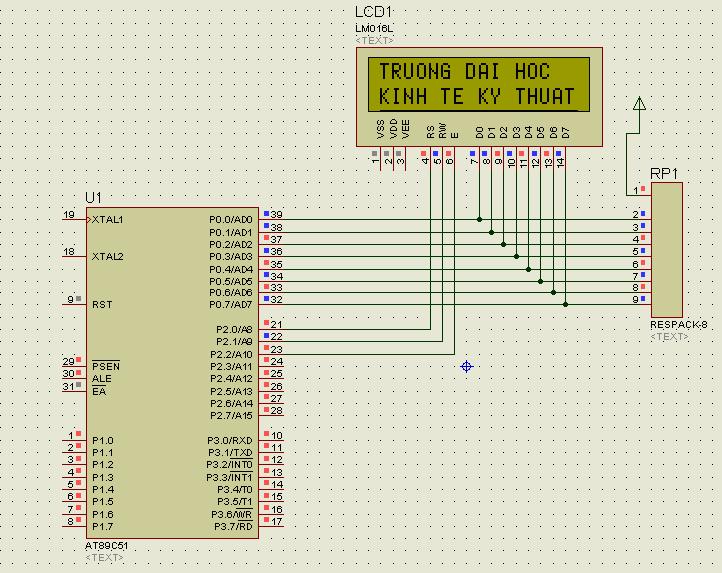Click the U1 reference label
This screenshot has width=722, height=573.
[x=93, y=198]
